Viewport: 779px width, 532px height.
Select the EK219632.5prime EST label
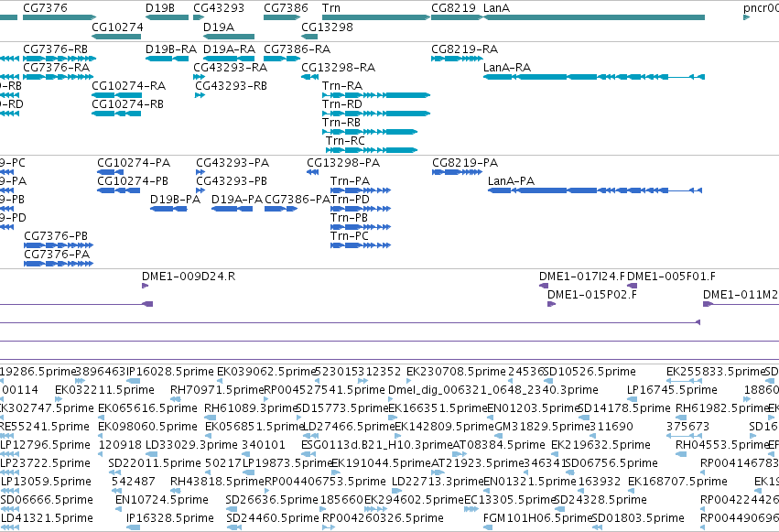coord(601,446)
